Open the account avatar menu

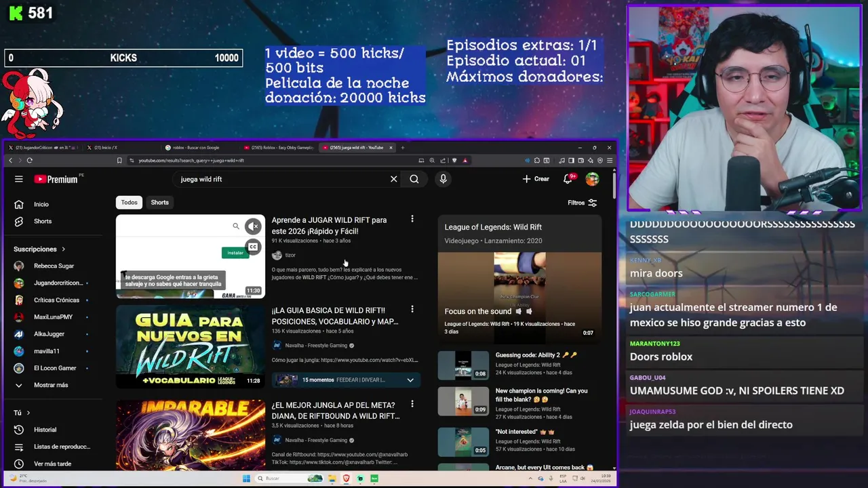tap(593, 179)
